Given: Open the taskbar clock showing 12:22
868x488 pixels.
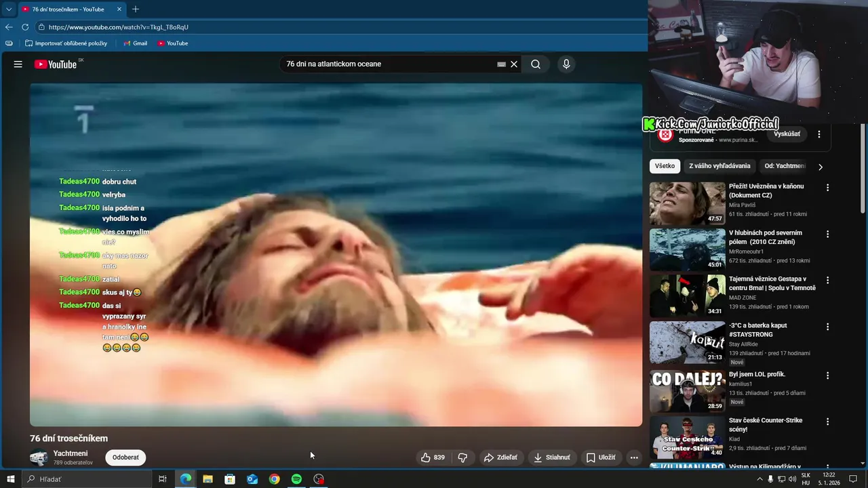Looking at the screenshot, I should tap(829, 479).
